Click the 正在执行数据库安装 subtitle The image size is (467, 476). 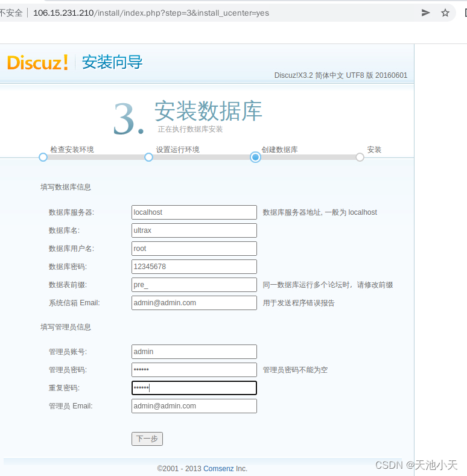(190, 129)
